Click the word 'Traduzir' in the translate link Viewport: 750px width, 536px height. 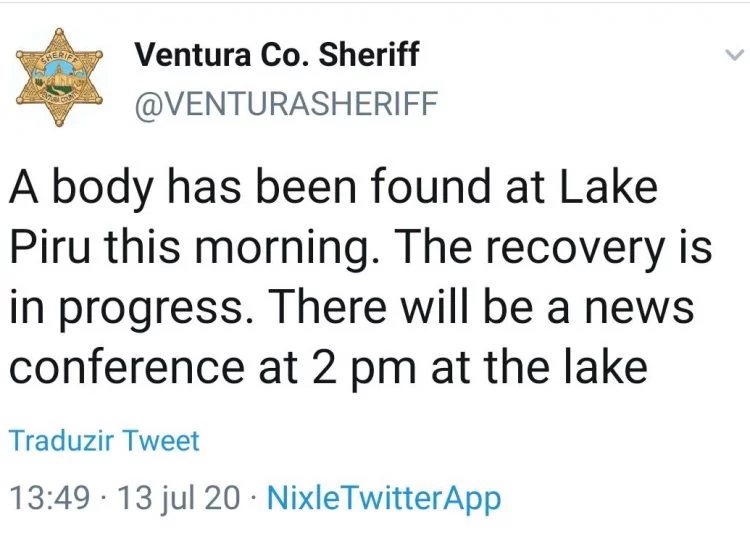[62, 440]
